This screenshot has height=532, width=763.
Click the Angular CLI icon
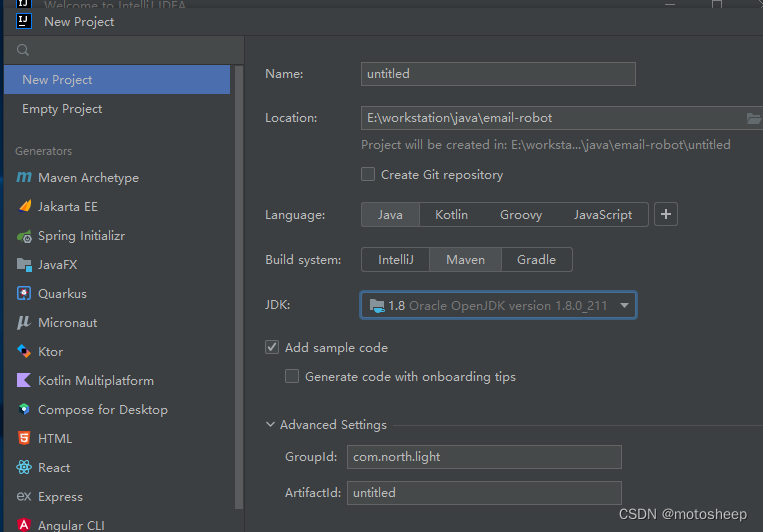tap(24, 525)
